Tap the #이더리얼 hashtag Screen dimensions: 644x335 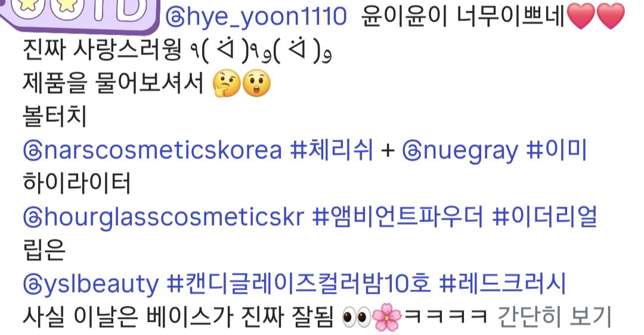[544, 217]
